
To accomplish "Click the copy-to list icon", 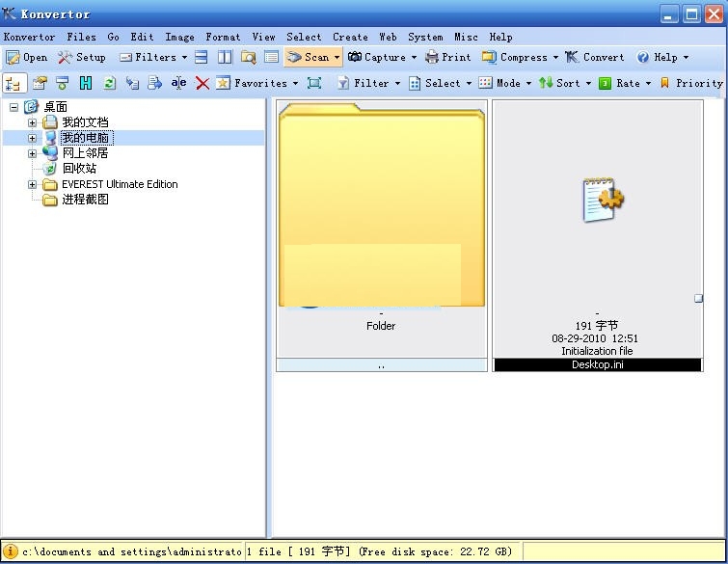I will pos(132,84).
